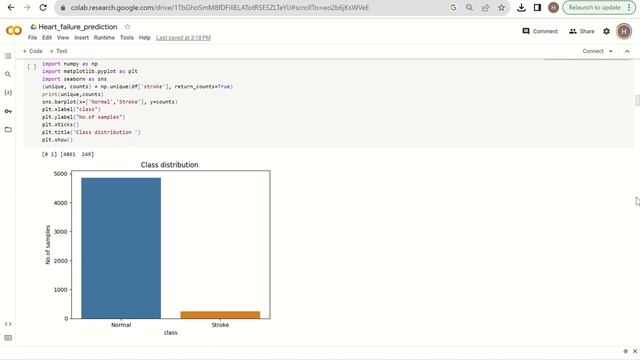Click the Stroke x-axis label
This screenshot has height=360, width=640.
click(220, 325)
